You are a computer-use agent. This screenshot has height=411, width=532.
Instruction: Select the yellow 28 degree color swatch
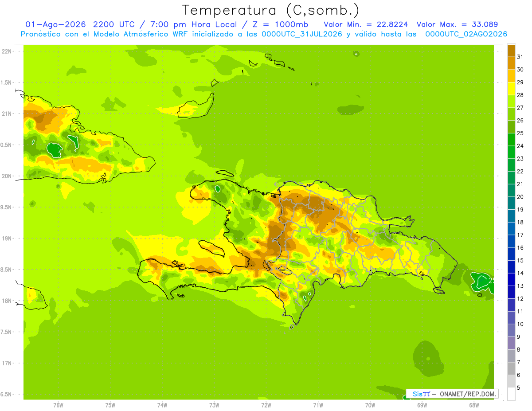point(511,89)
